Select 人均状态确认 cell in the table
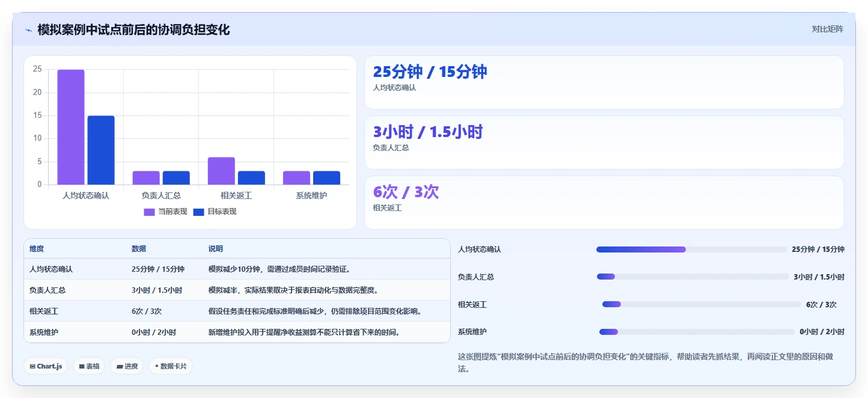 tap(51, 269)
